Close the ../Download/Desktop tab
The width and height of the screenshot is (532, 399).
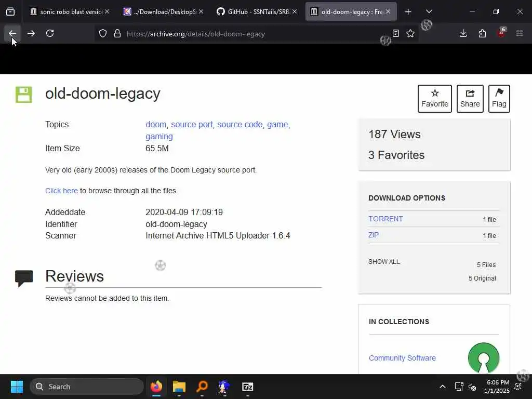201,12
